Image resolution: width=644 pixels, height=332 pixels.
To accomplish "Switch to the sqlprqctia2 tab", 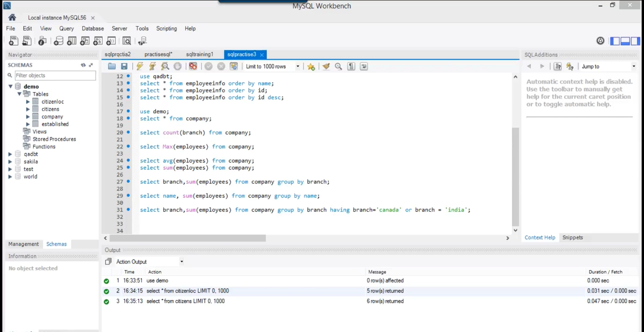I will pos(118,54).
